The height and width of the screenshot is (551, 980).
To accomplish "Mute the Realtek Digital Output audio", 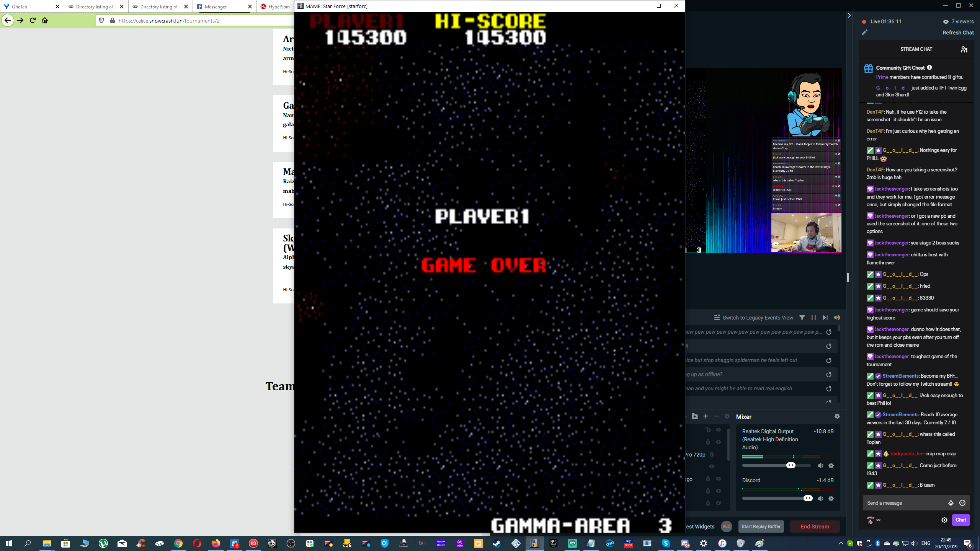I will (x=820, y=466).
